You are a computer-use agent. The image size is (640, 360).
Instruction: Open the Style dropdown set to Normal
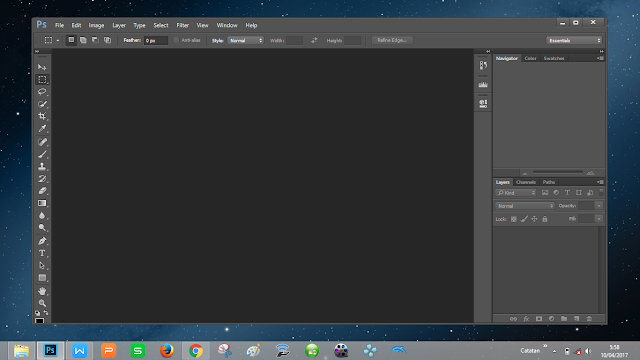click(246, 40)
